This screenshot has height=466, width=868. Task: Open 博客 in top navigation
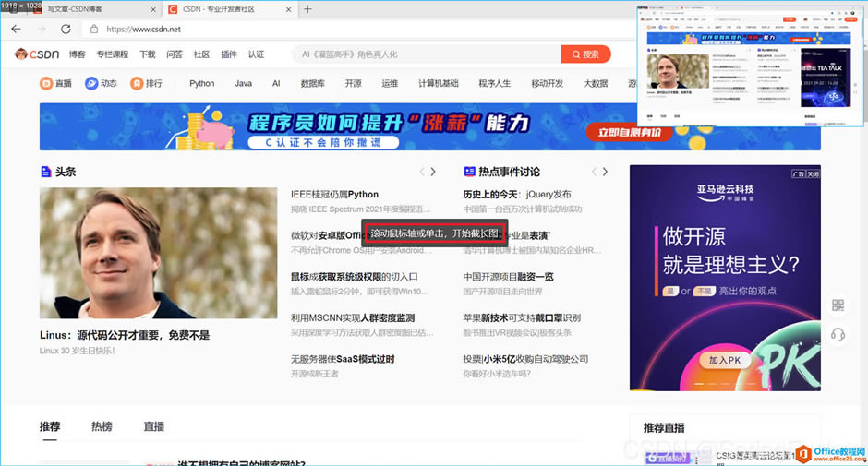78,54
